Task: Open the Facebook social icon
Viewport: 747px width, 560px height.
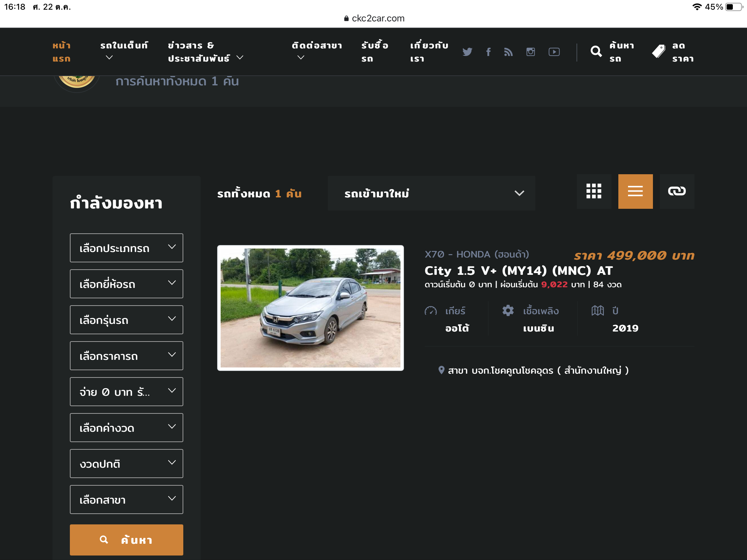Action: click(488, 52)
